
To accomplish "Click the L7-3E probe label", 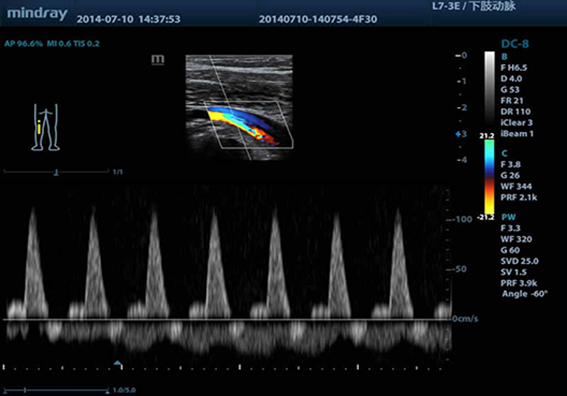I will (447, 6).
